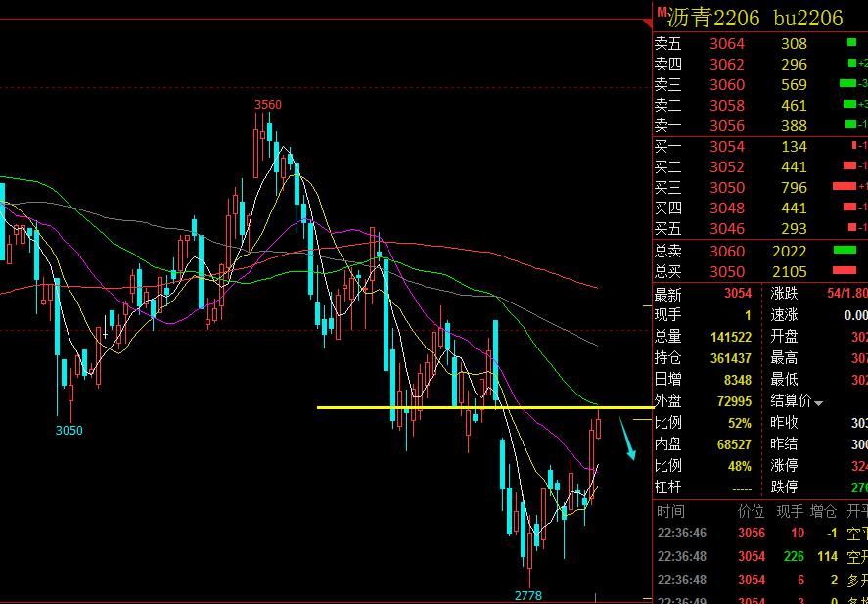This screenshot has width=868, height=604.
Task: Click the 3560 high price label
Action: pos(268,105)
